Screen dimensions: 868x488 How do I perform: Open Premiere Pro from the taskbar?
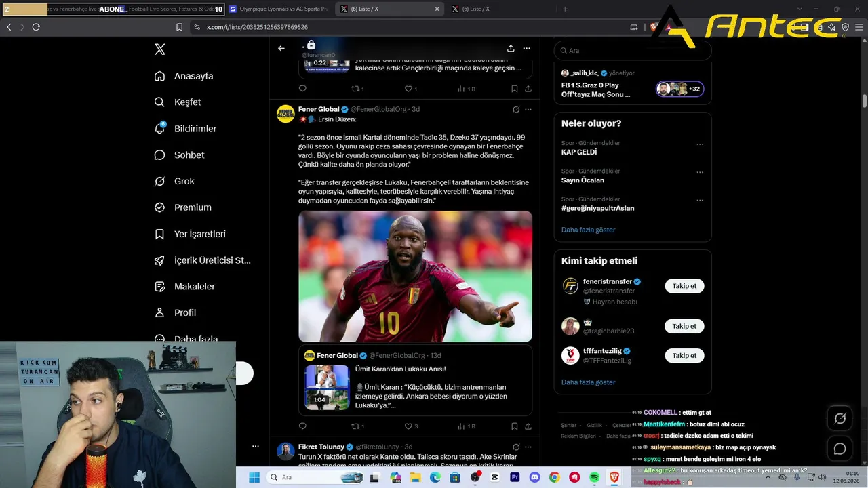click(x=515, y=477)
